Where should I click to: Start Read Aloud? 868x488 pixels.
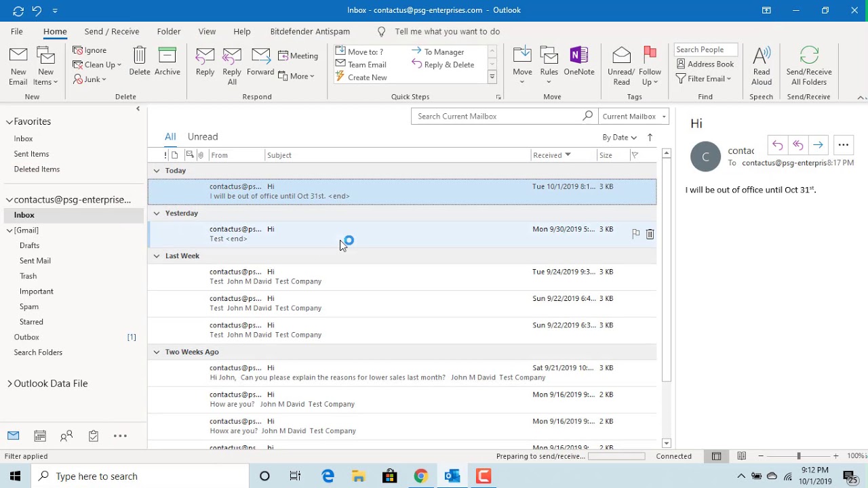[x=762, y=66]
